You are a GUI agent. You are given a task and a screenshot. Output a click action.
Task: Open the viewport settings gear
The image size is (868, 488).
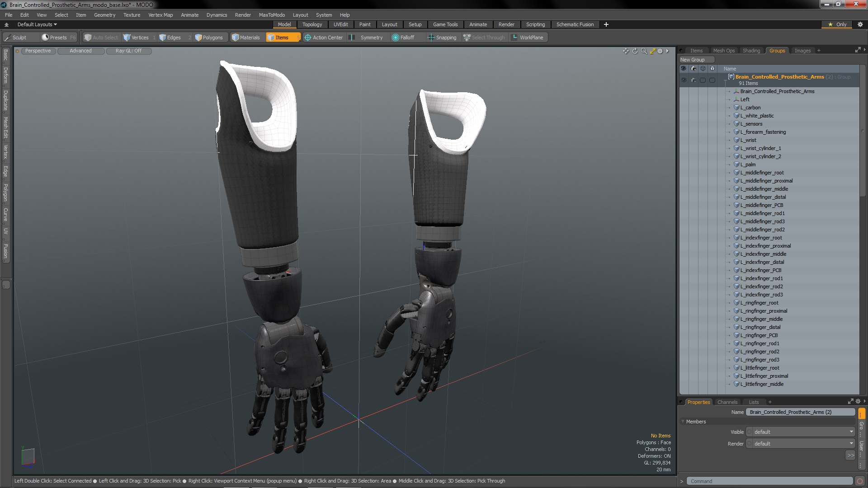coord(660,51)
